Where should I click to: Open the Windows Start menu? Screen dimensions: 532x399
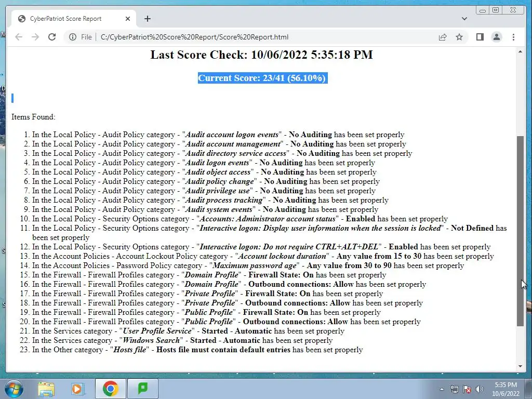(x=13, y=389)
